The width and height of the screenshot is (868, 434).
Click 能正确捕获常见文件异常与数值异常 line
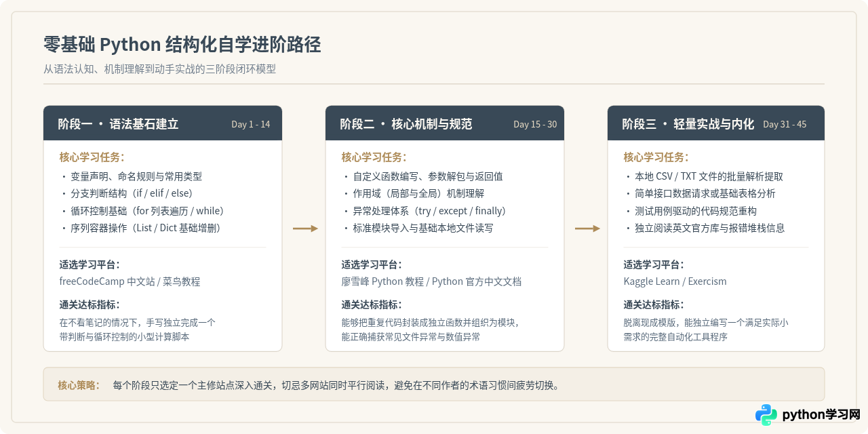click(x=411, y=336)
